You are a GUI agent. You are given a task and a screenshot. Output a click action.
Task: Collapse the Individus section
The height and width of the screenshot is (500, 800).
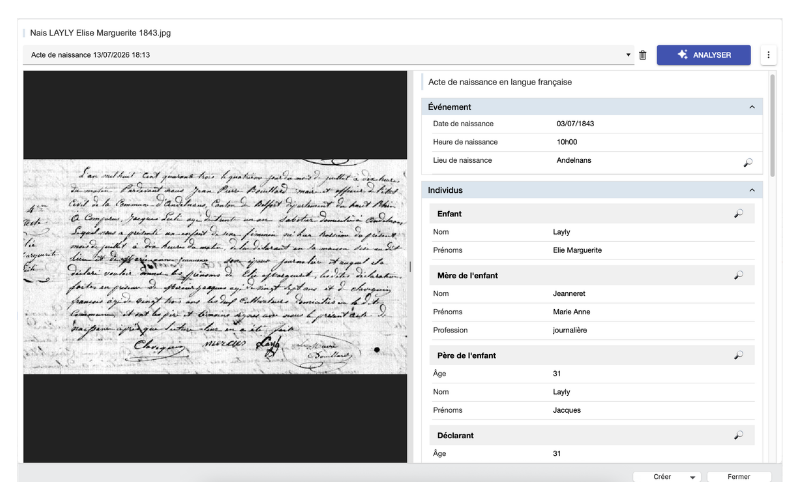point(752,190)
